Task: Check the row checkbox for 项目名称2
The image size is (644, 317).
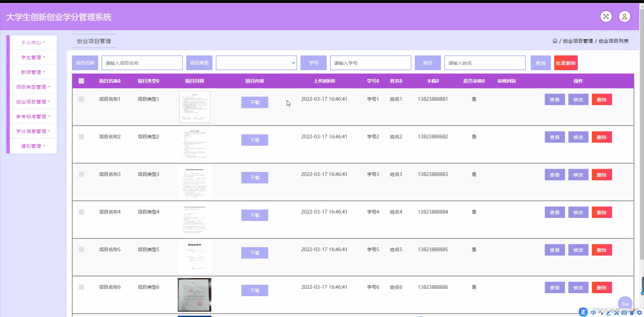Action: point(81,137)
